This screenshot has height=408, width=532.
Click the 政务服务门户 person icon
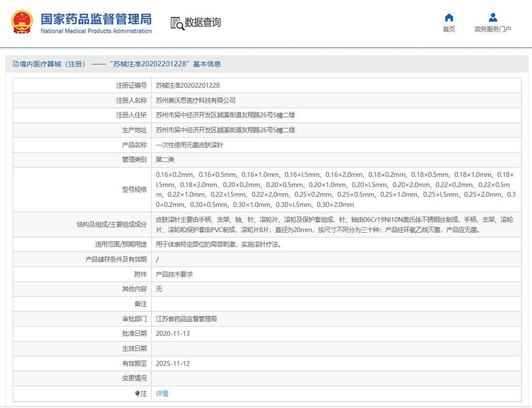493,18
